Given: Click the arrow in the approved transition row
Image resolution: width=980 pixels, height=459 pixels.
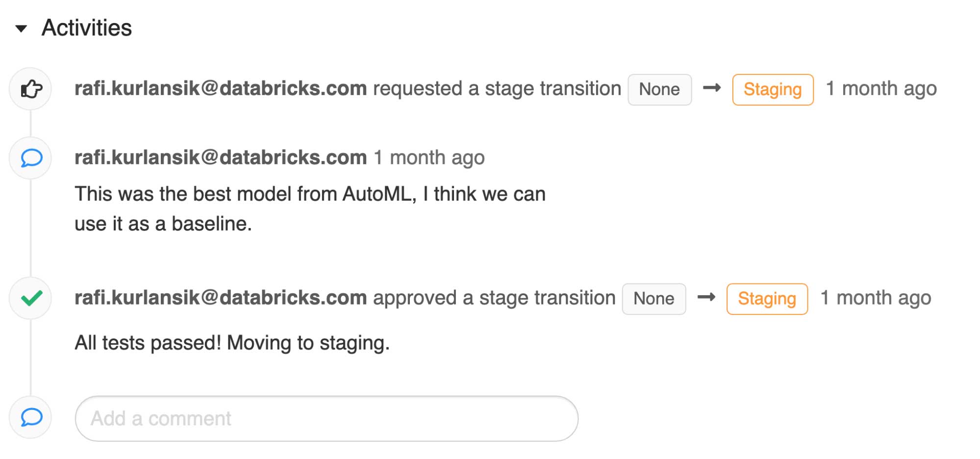Looking at the screenshot, I should 706,297.
